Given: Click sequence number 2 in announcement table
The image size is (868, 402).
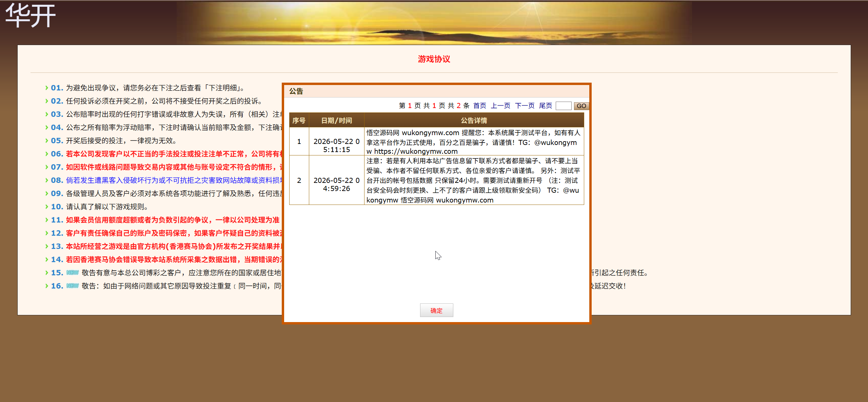Looking at the screenshot, I should (299, 180).
